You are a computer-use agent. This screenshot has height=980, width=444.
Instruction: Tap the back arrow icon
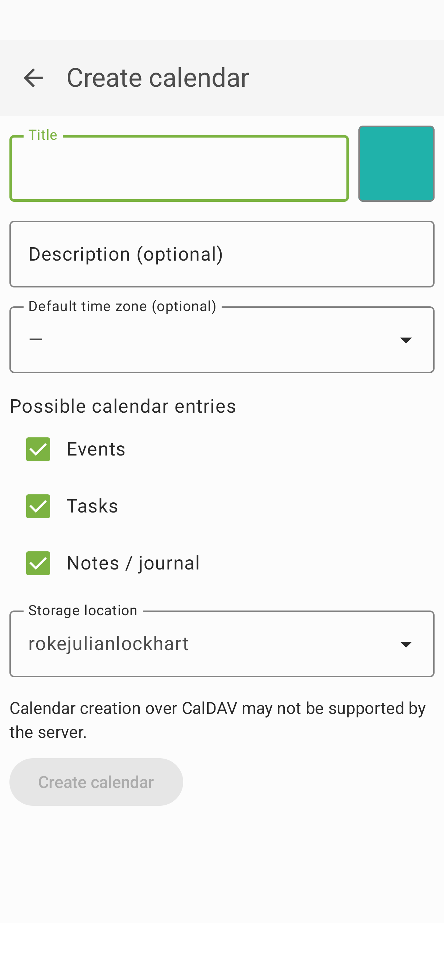(33, 78)
